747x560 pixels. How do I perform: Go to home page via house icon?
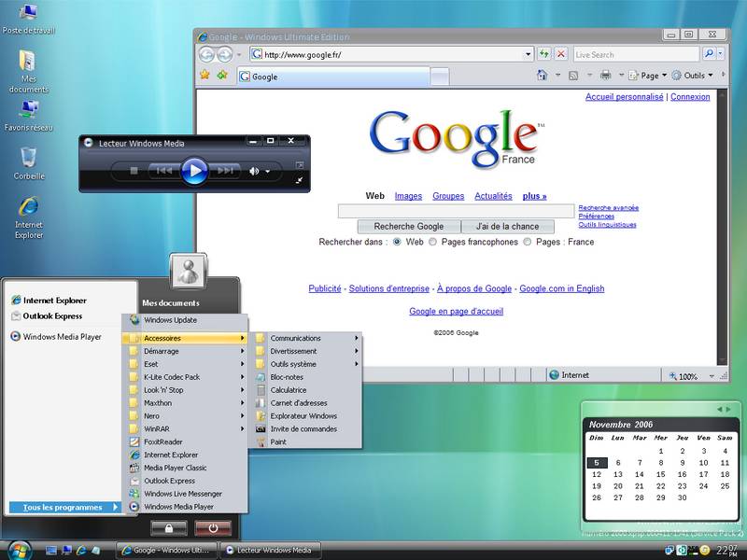542,76
